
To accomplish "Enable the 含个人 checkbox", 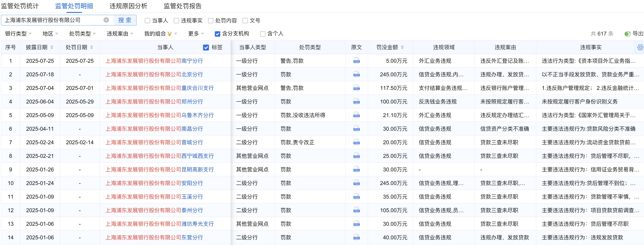I will (263, 34).
